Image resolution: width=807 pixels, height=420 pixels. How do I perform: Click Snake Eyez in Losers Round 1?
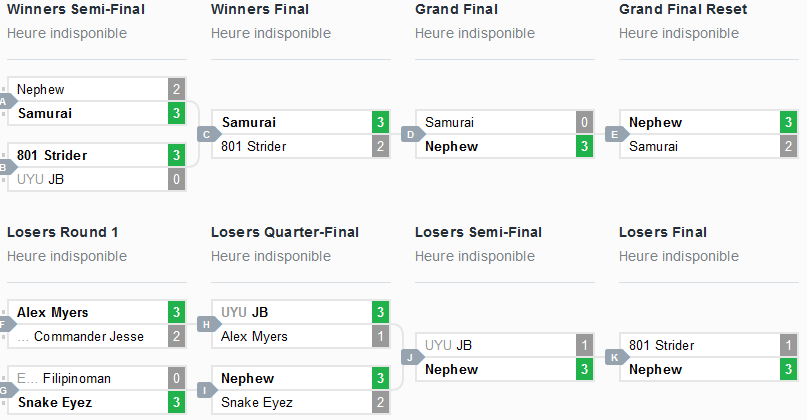pos(55,403)
